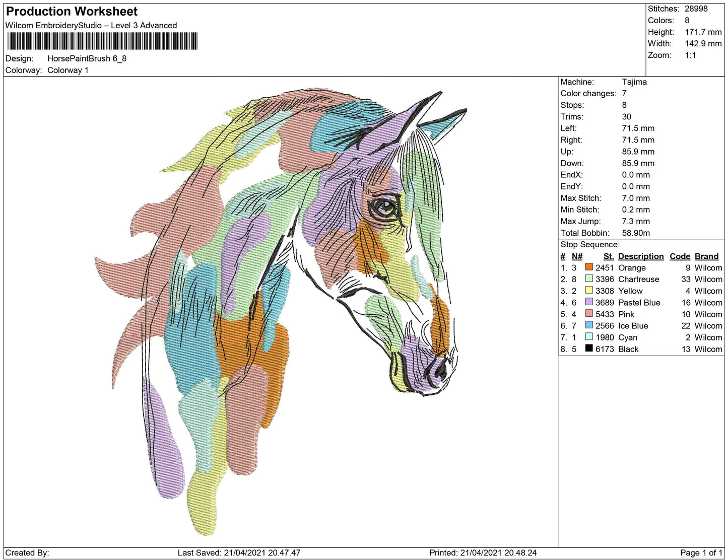
Task: Select the Pastel Blue thread color chip
Action: tap(588, 303)
